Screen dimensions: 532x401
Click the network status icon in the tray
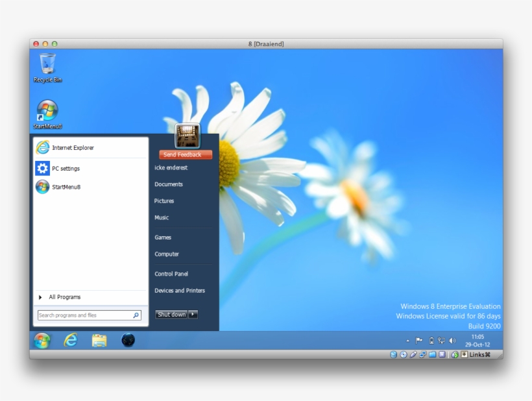[441, 340]
